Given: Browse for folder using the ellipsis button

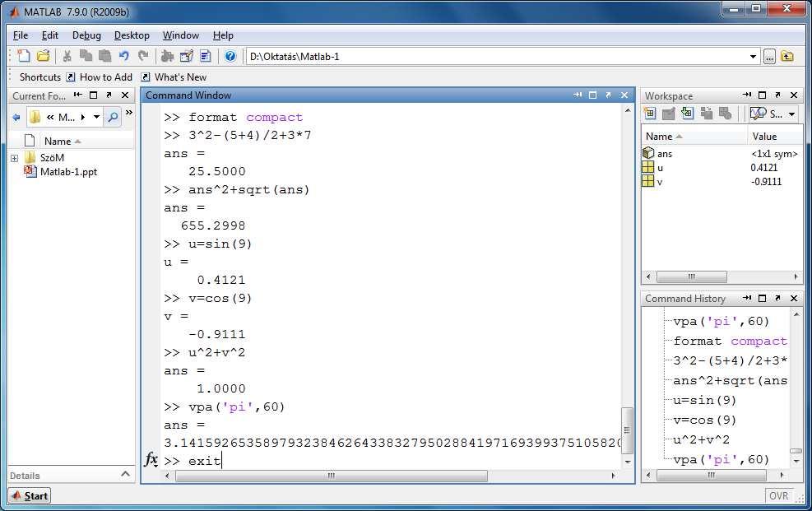Looking at the screenshot, I should [769, 57].
